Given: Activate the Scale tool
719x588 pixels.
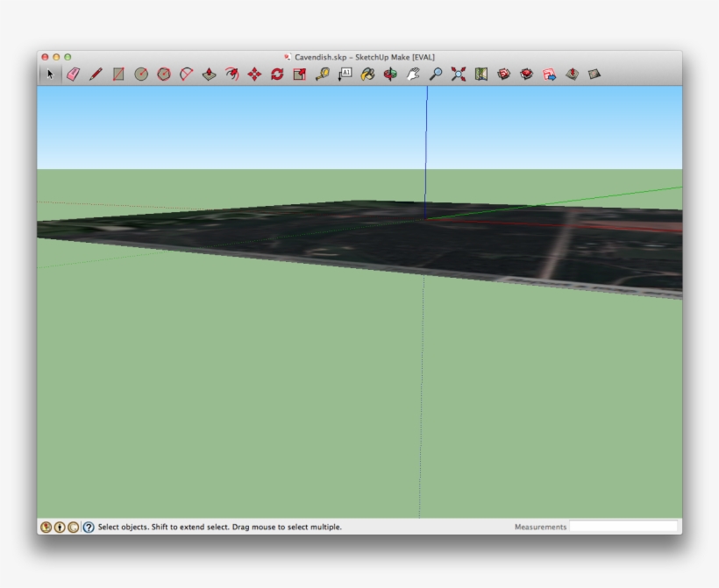Looking at the screenshot, I should click(300, 74).
